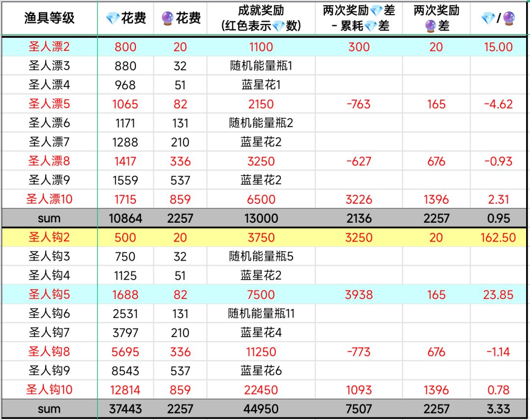Viewport: 530px width, 420px height.
Task: Click the purple orb icon in 花费 header
Action: tap(167, 18)
